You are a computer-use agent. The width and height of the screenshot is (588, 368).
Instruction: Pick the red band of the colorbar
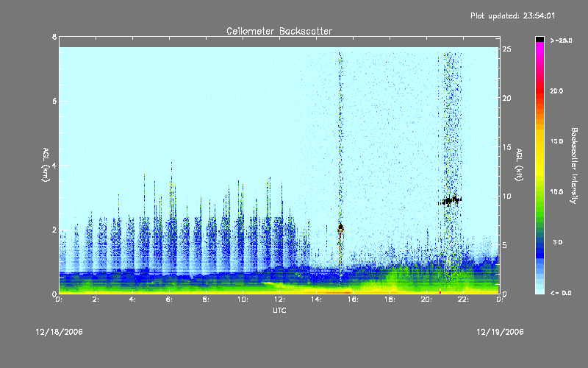[539, 92]
